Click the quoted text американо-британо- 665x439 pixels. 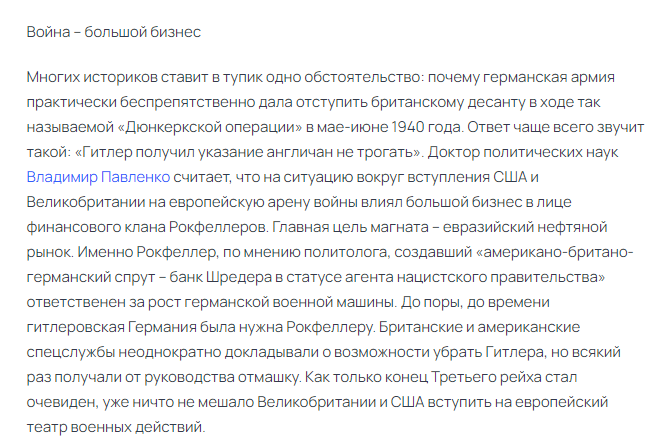558,252
